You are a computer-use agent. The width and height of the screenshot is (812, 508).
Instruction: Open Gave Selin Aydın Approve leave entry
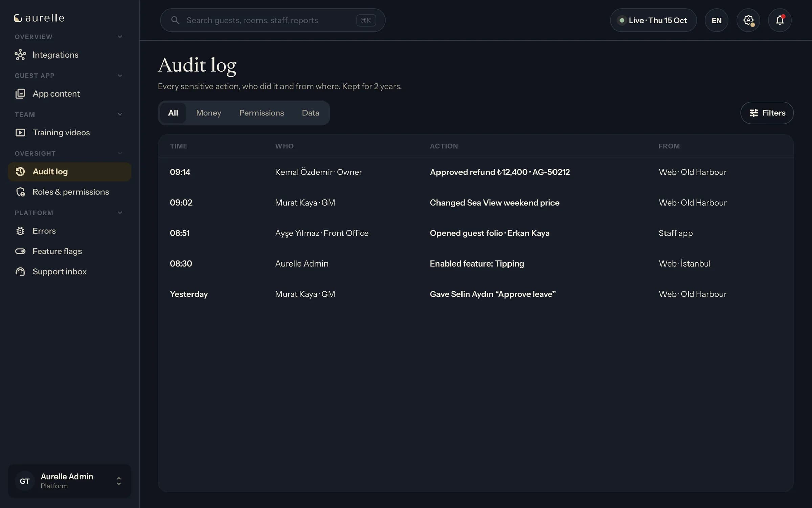click(x=476, y=294)
